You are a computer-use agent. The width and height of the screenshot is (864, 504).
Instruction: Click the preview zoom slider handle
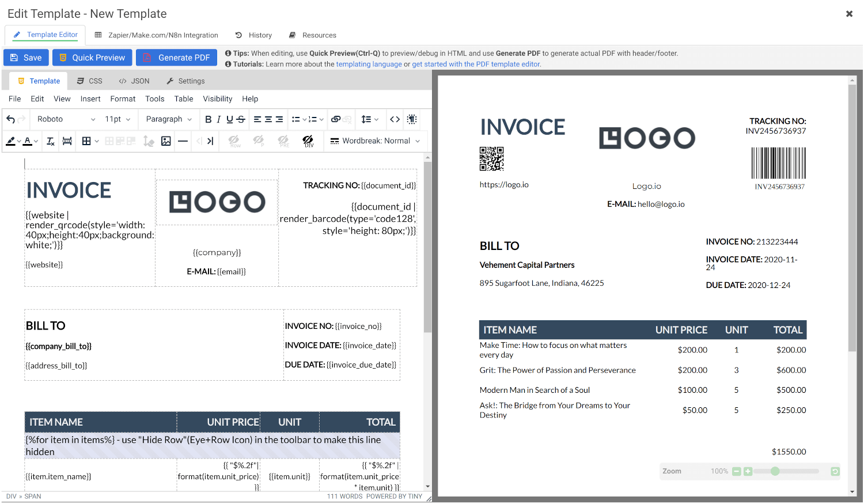tap(775, 471)
